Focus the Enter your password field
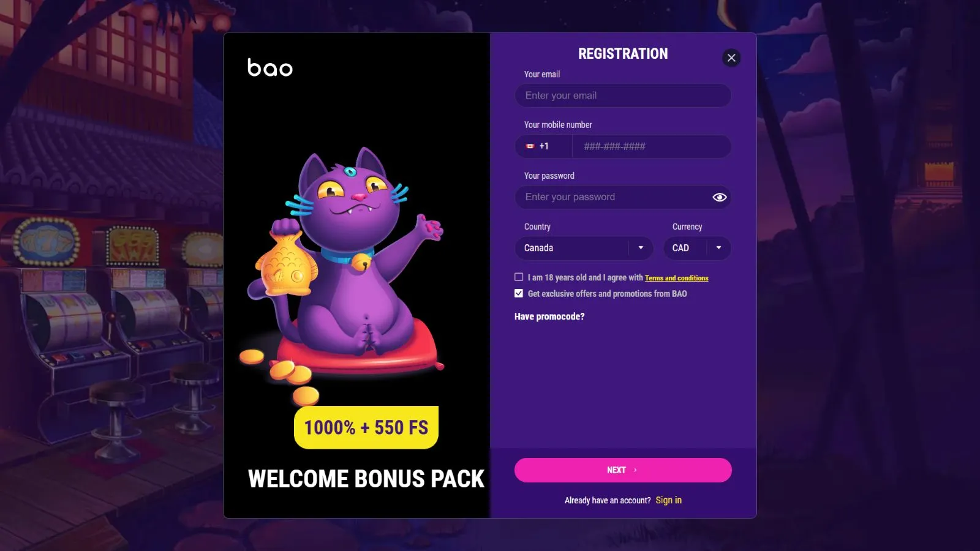 point(612,197)
